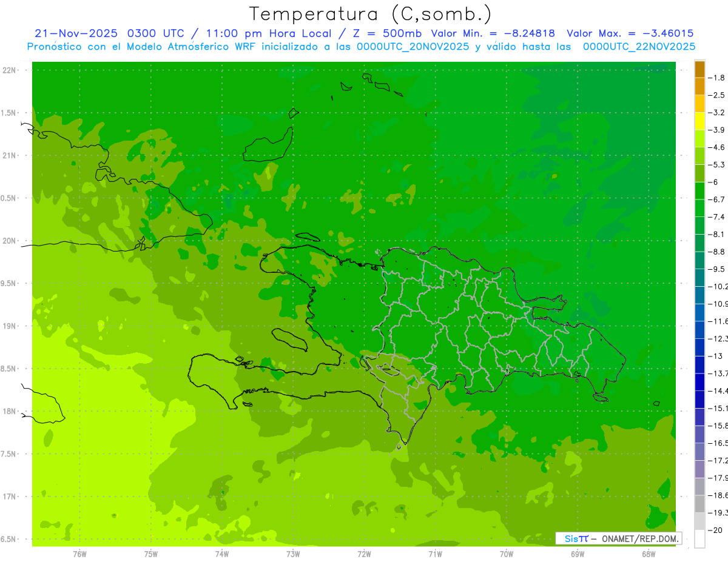Click the '0300 UTC' time text
Image resolution: width=728 pixels, height=562 pixels.
157,33
